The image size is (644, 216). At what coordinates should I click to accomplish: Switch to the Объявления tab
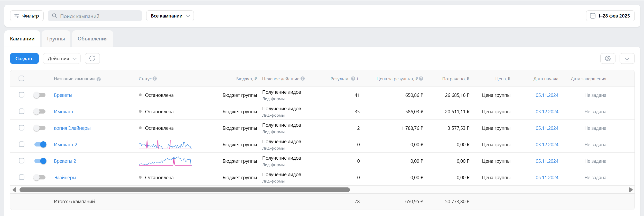tap(92, 39)
